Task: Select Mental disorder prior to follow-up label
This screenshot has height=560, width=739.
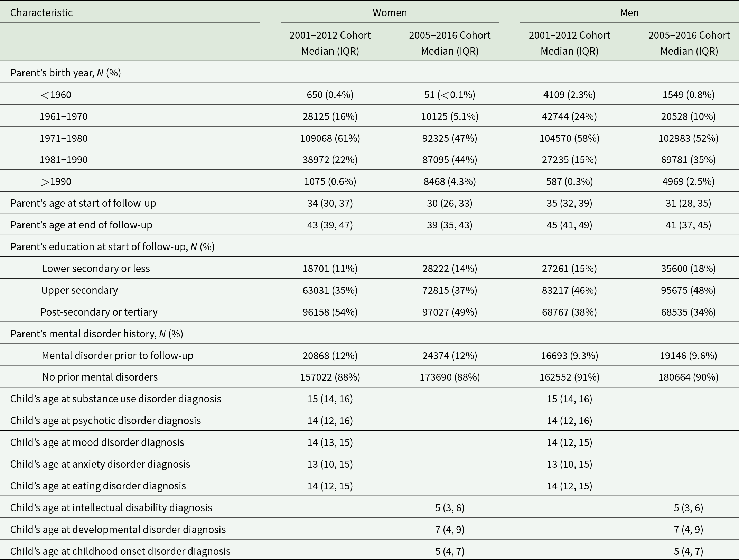Action: click(x=117, y=355)
